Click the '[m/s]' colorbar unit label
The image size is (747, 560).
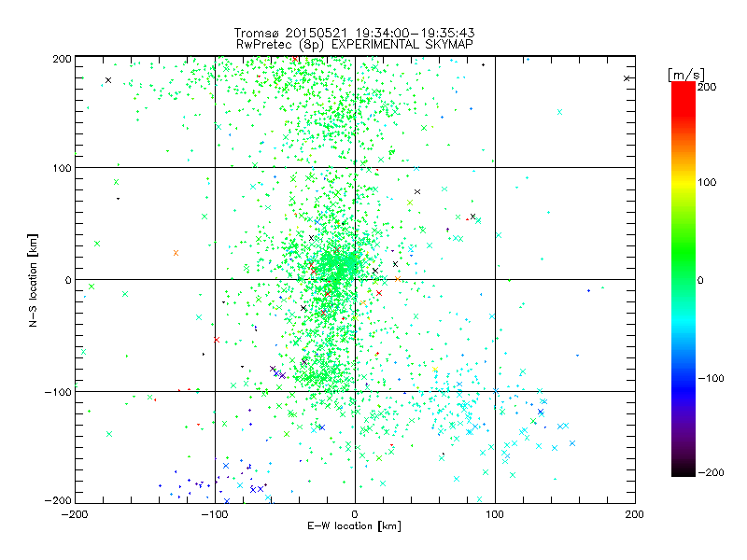coord(686,75)
